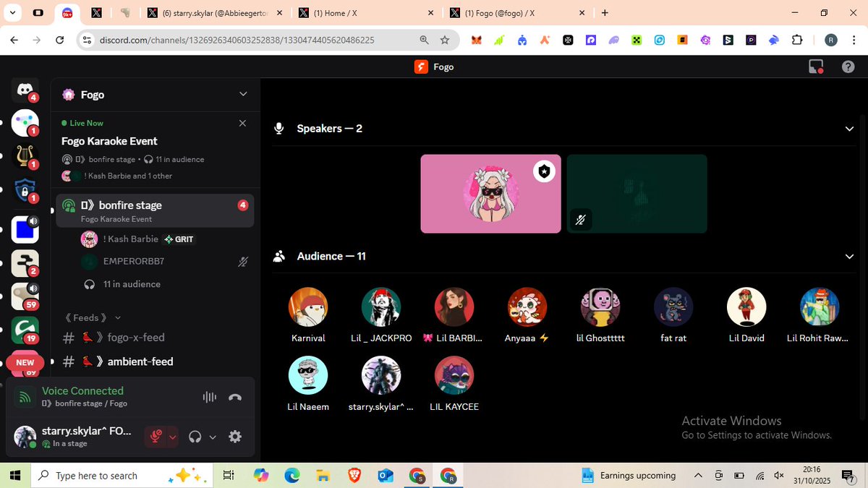The image size is (868, 488).
Task: Open the Extensions puzzle menu
Action: (798, 40)
